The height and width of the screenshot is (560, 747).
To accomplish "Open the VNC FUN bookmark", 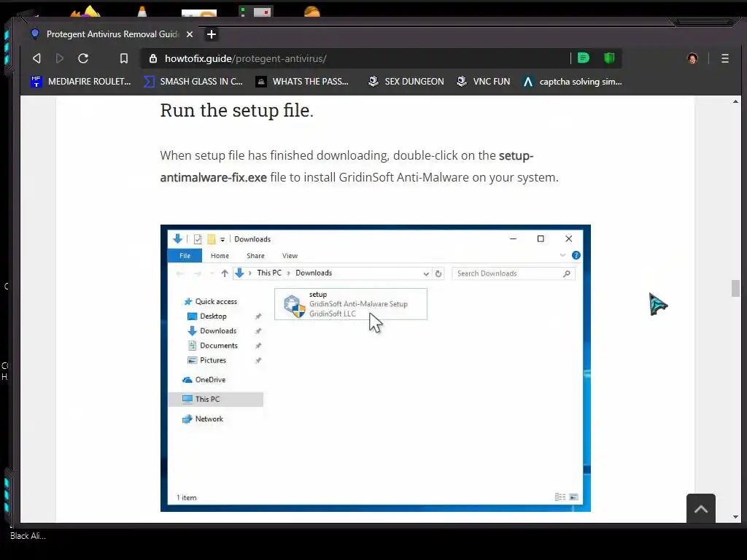I will (483, 82).
